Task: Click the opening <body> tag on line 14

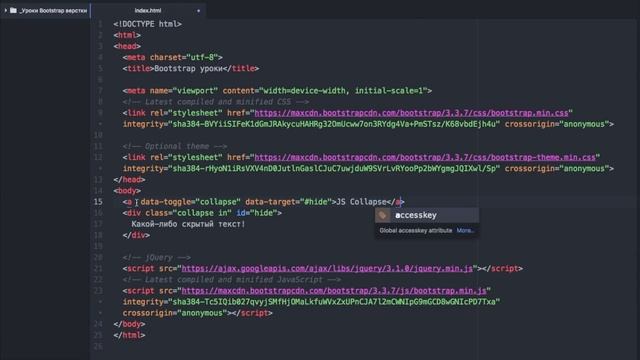Action: click(127, 191)
